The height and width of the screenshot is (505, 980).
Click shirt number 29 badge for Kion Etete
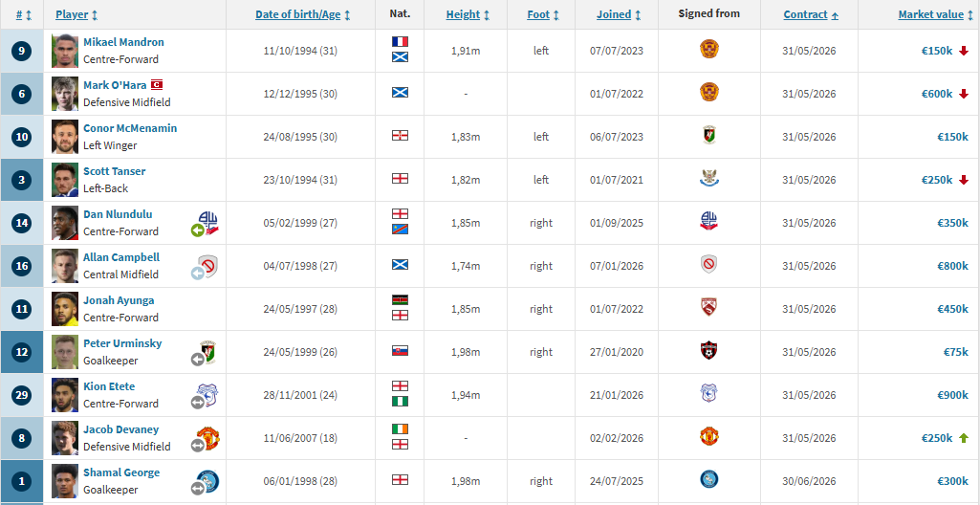22,395
